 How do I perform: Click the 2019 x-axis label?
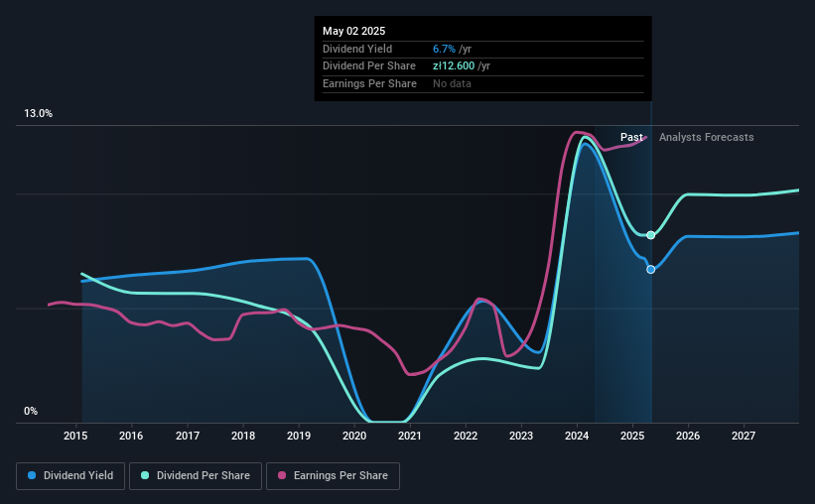click(x=299, y=436)
